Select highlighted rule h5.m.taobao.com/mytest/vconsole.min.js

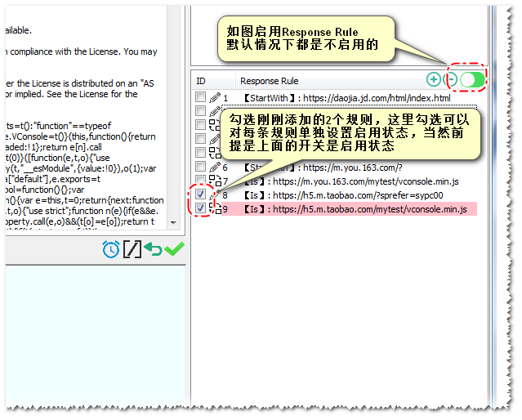click(x=349, y=209)
